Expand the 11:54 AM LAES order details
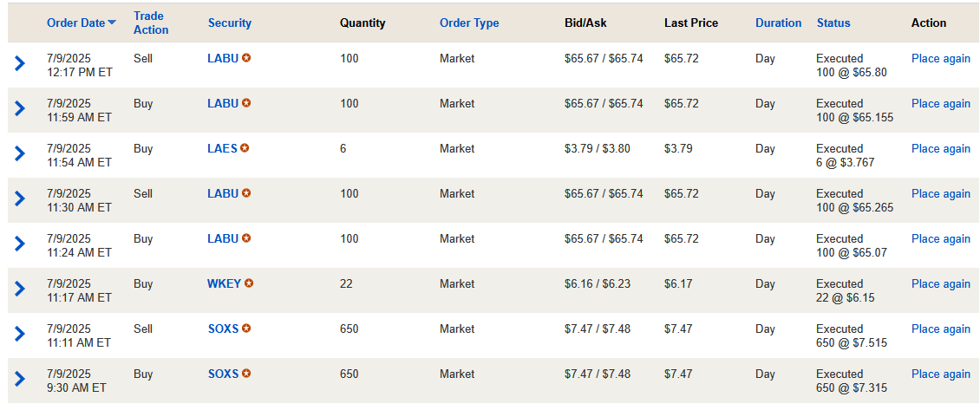Image resolution: width=980 pixels, height=410 pixels. pos(20,153)
